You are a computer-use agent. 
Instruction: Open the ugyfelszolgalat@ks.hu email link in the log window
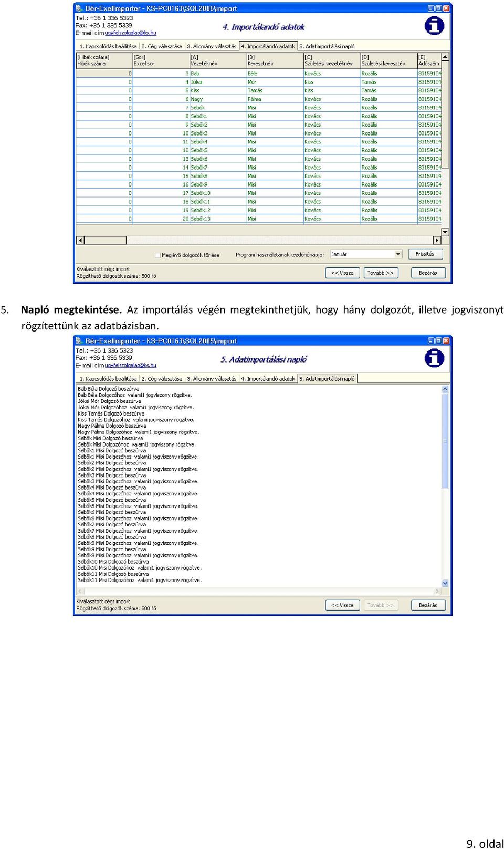pos(130,366)
